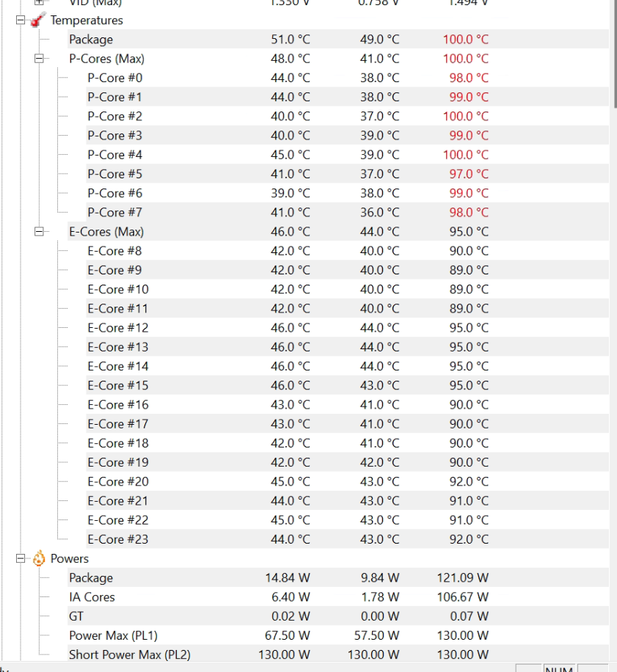Select the E-Core #19 entry
This screenshot has height=672, width=617.
coord(117,462)
